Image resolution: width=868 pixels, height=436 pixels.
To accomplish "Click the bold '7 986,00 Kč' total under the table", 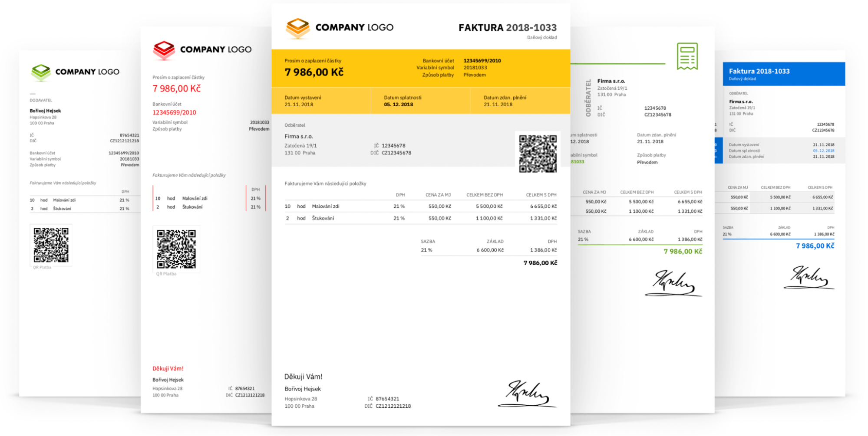I will (x=540, y=263).
